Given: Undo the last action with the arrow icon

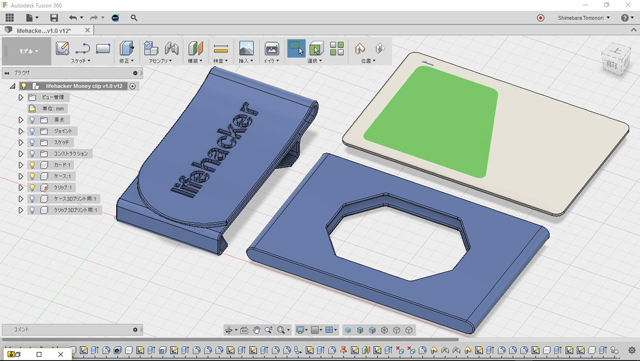Looking at the screenshot, I should click(73, 18).
